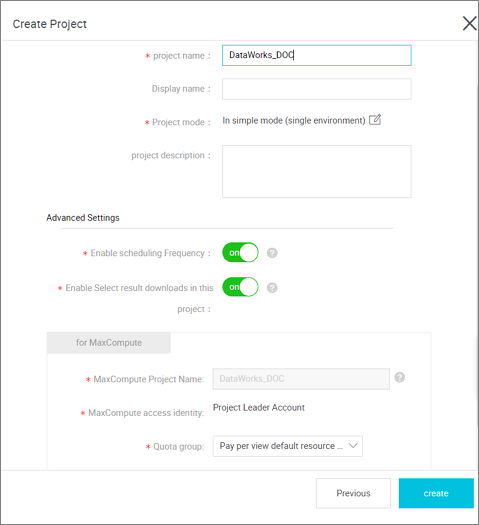Open help icon for scheduling frequency

tap(272, 253)
